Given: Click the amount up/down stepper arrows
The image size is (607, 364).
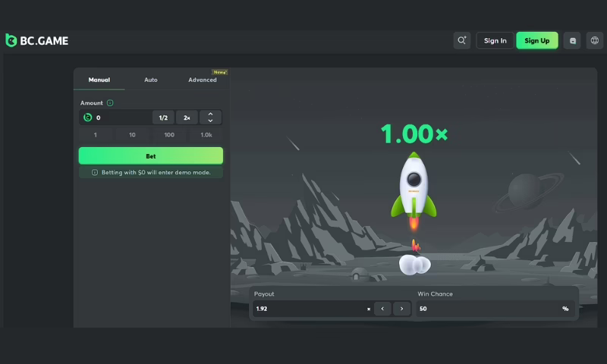Looking at the screenshot, I should point(210,118).
